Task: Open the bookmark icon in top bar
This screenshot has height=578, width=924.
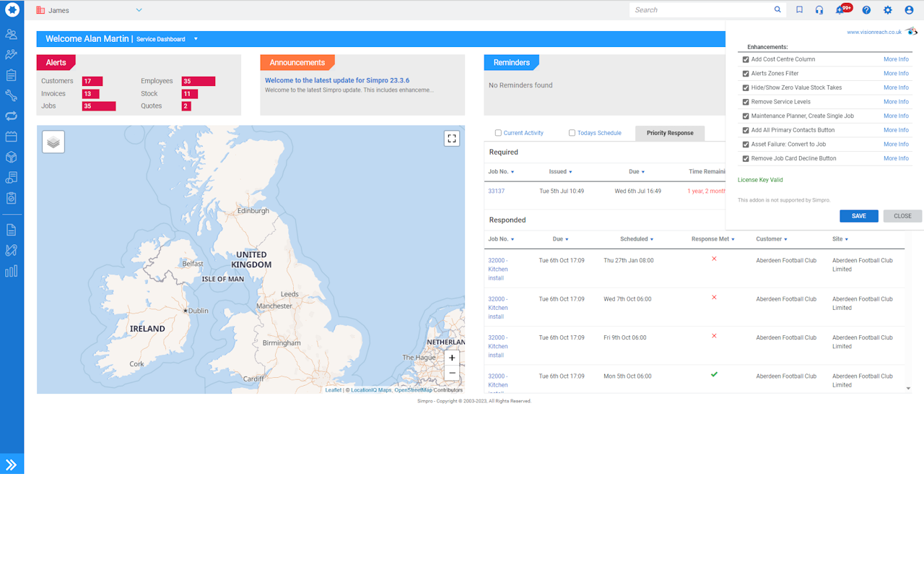Action: pyautogui.click(x=799, y=10)
